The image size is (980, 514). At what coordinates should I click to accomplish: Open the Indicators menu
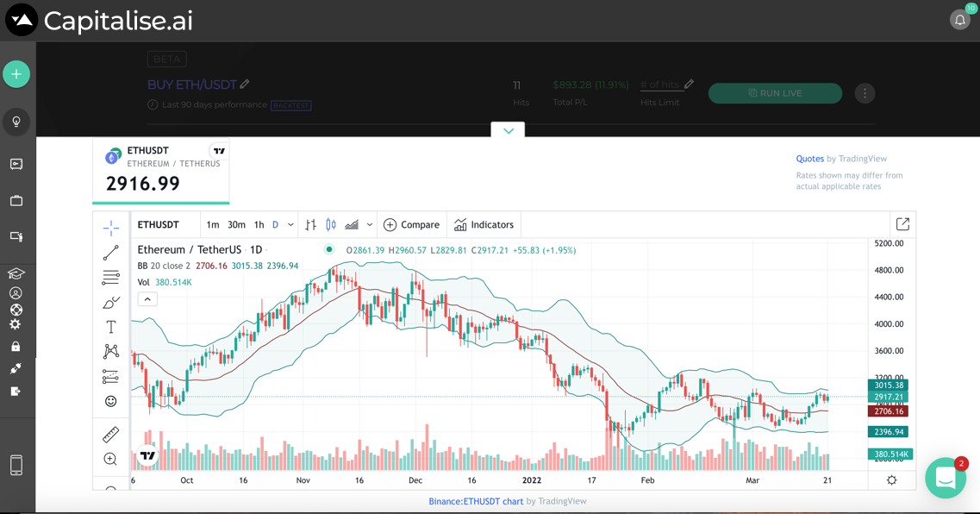tap(484, 225)
